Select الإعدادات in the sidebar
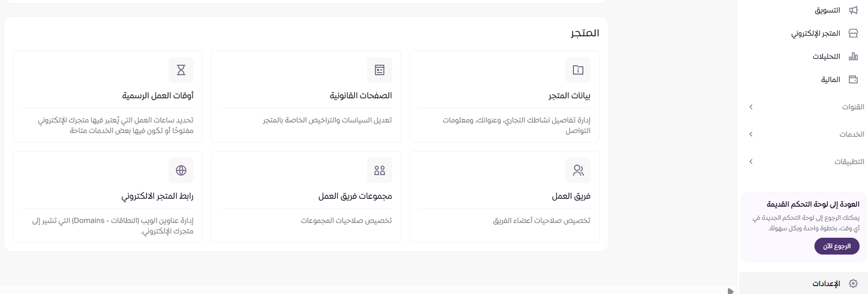Image resolution: width=868 pixels, height=294 pixels. click(x=827, y=283)
